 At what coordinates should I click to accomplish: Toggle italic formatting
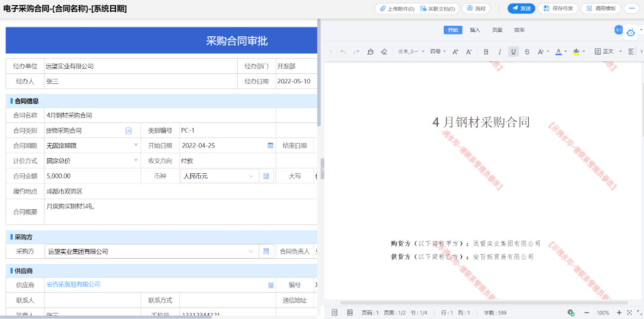click(x=500, y=52)
